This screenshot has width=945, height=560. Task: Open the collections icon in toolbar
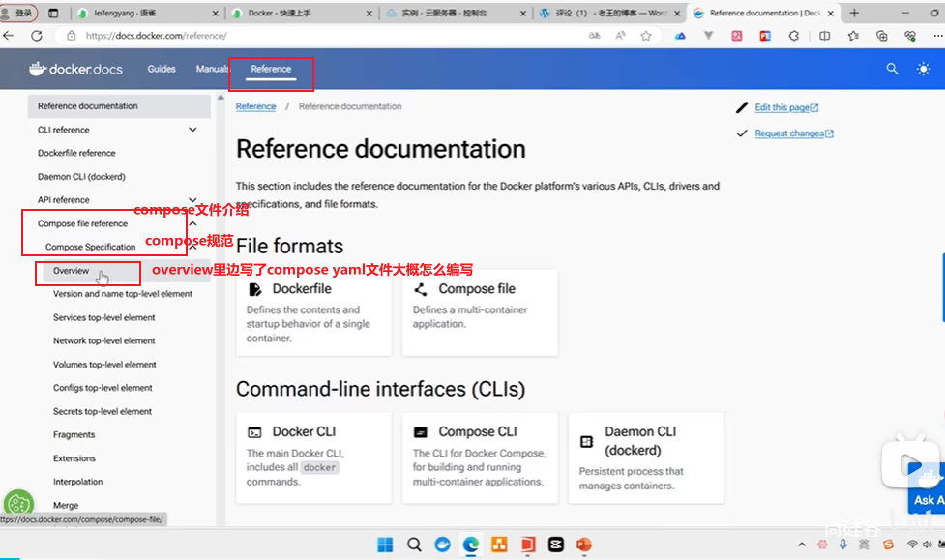881,36
